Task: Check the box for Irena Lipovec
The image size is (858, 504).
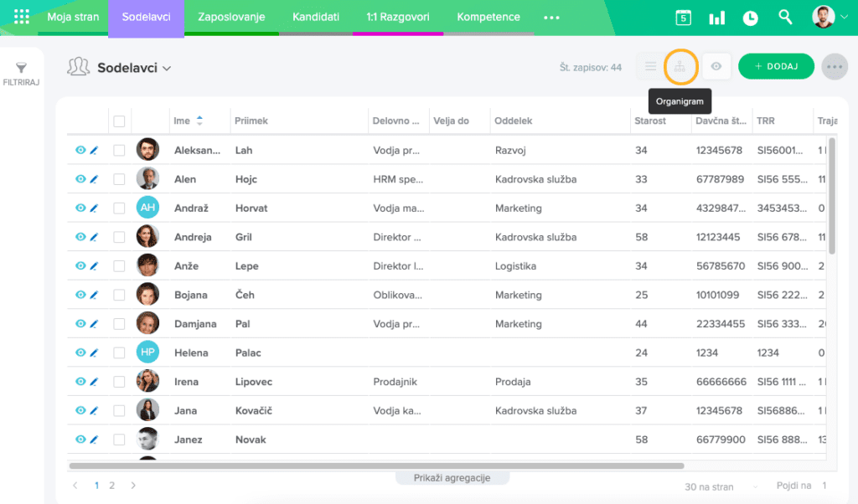Action: 119,382
